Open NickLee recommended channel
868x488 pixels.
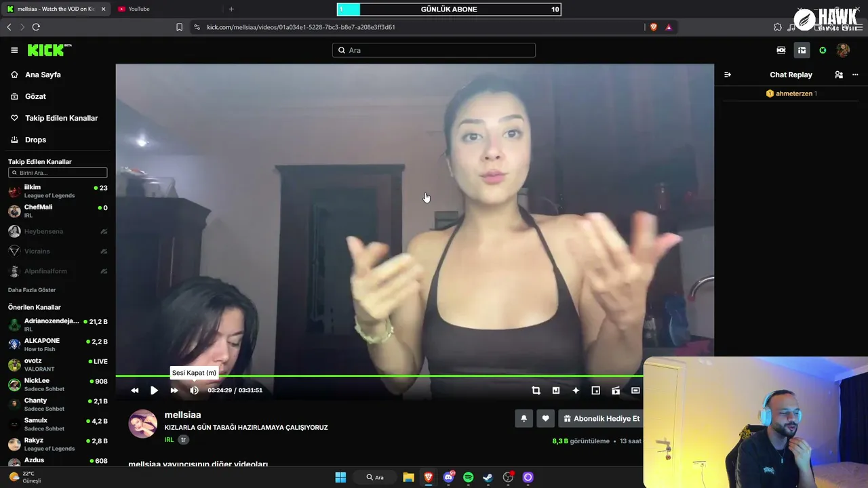click(x=58, y=384)
